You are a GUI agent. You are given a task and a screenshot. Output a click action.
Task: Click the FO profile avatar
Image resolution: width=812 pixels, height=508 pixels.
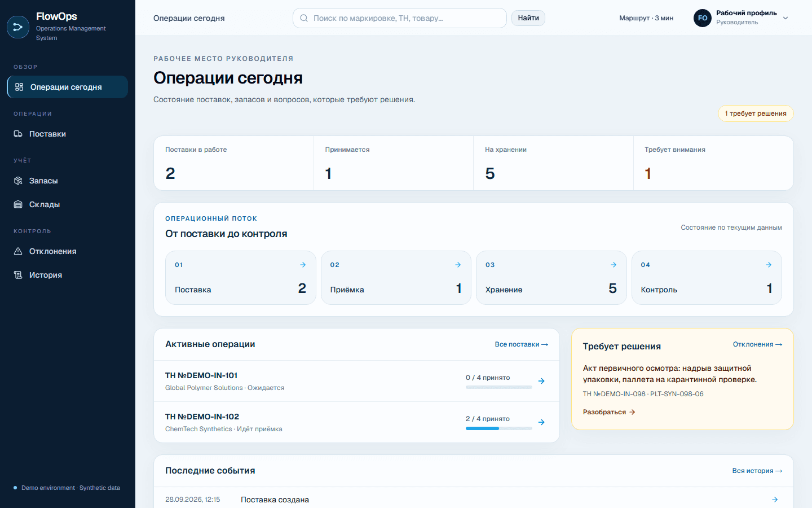[x=703, y=18]
